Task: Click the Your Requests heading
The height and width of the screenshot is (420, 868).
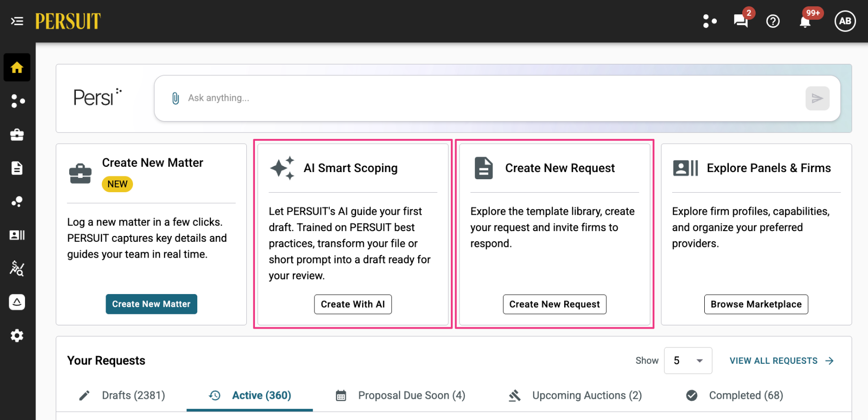Action: (x=106, y=361)
